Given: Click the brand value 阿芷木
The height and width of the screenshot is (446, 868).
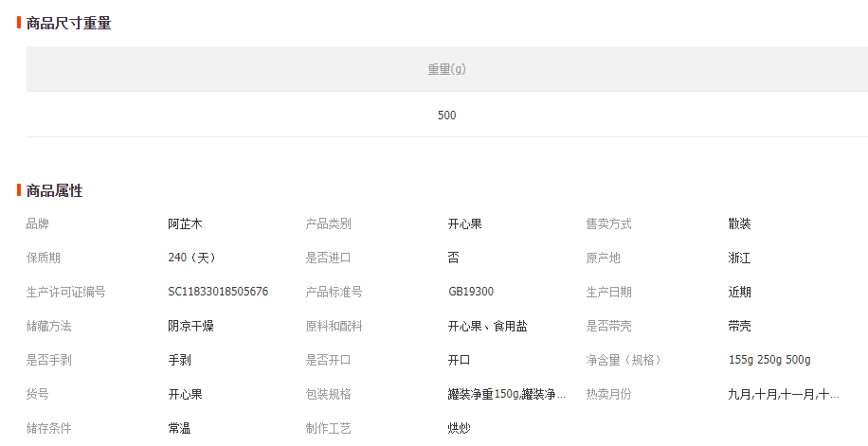Looking at the screenshot, I should pos(185,224).
